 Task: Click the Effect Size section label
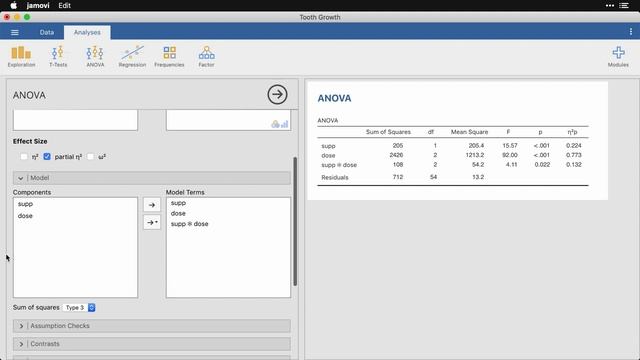tap(30, 141)
